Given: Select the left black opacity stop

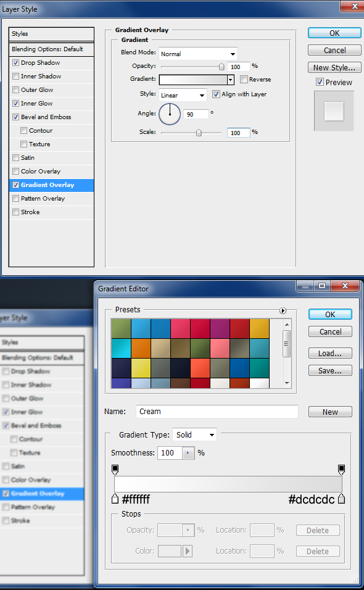Looking at the screenshot, I should point(115,469).
